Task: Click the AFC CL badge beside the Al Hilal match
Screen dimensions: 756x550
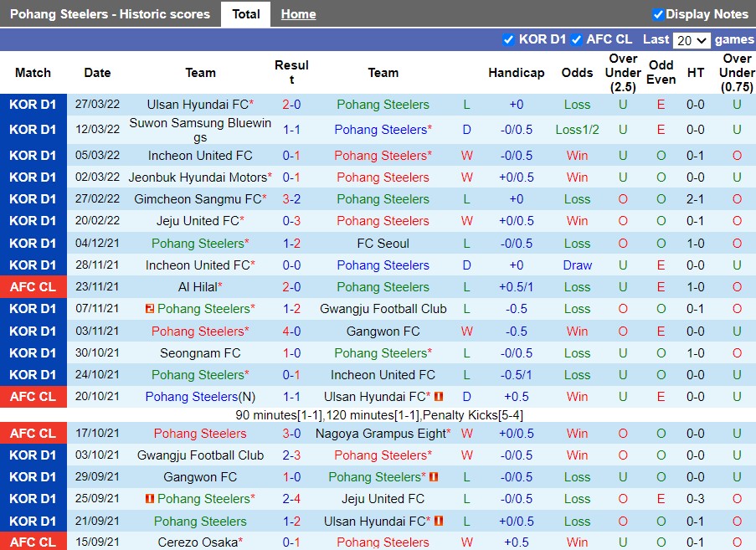Action: click(x=33, y=286)
